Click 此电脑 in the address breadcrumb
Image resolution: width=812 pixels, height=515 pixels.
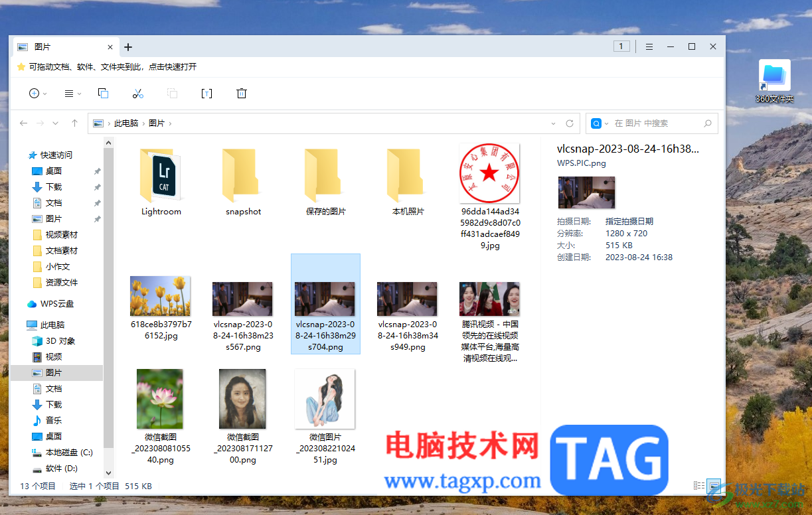(x=126, y=123)
